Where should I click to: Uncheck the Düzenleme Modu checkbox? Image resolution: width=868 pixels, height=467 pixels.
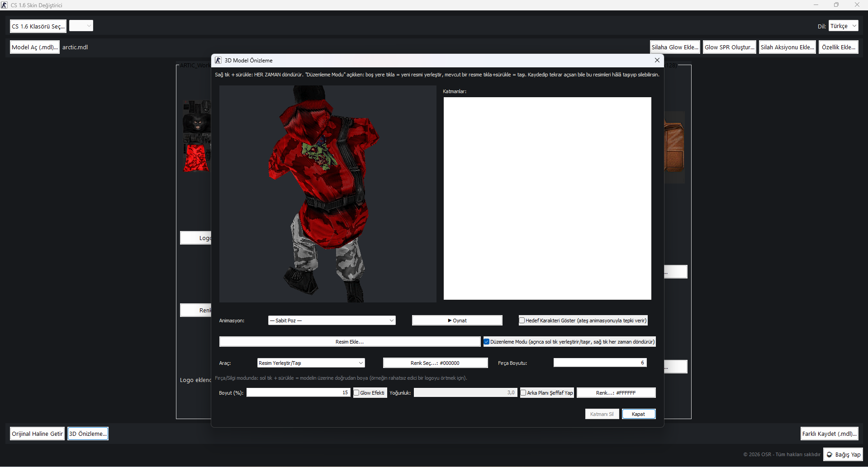(x=487, y=342)
